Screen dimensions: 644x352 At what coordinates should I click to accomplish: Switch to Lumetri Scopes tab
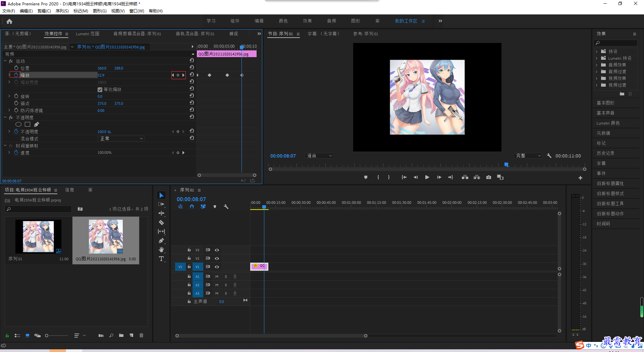coord(88,34)
